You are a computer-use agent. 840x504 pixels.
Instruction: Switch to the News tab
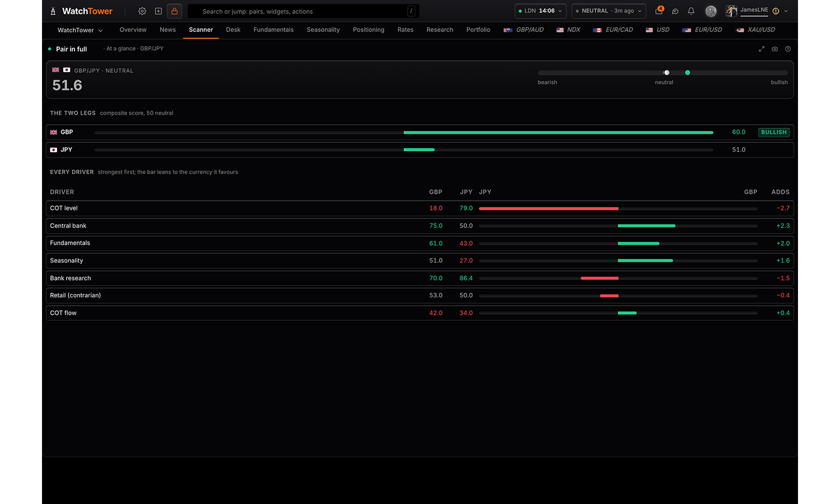point(167,30)
